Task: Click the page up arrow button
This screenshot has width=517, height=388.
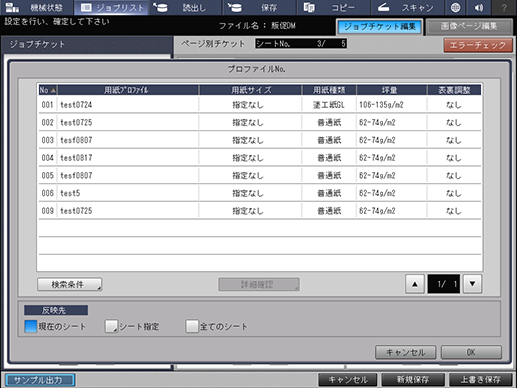Action: pos(415,284)
